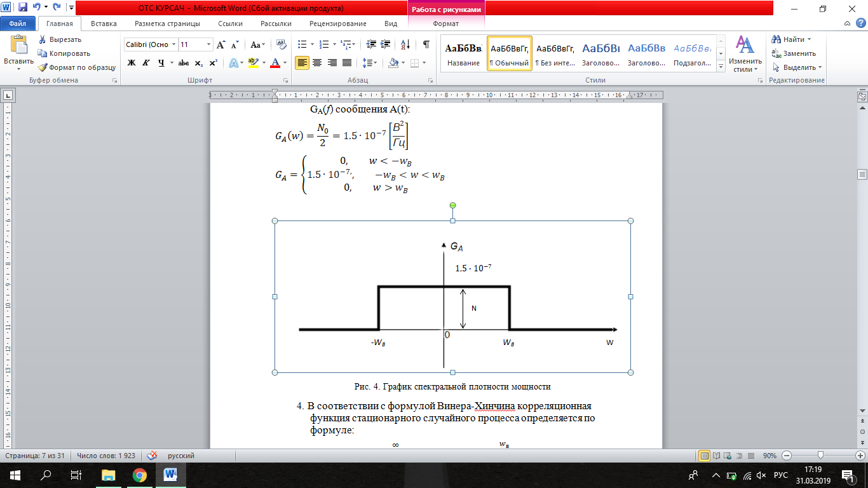Apply strikethrough text formatting
The image size is (868, 488).
[183, 63]
